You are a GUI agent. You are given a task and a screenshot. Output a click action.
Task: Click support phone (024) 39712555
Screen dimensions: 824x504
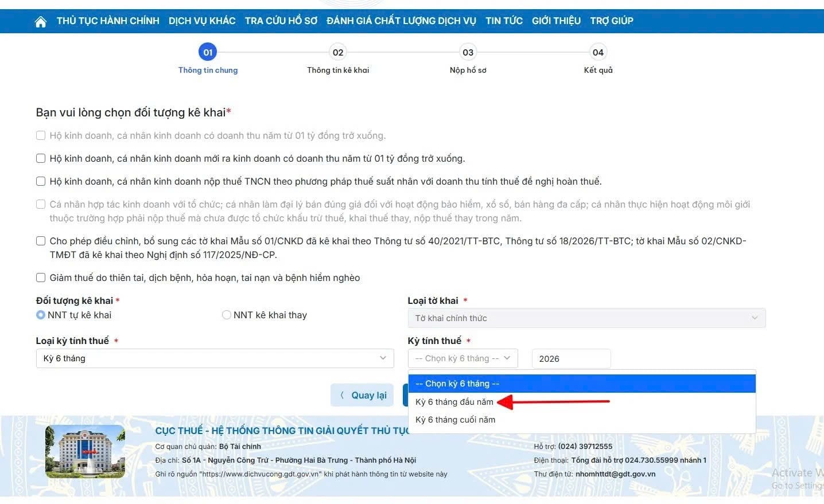[585, 447]
